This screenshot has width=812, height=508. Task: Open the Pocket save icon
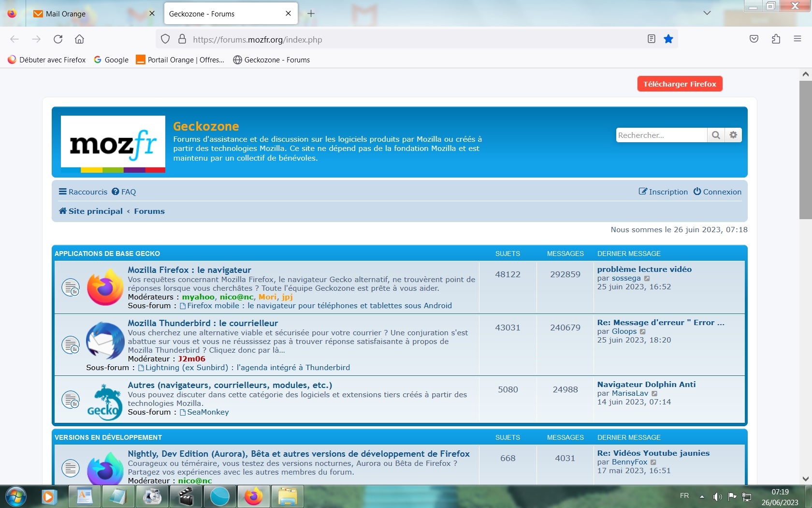coord(754,39)
